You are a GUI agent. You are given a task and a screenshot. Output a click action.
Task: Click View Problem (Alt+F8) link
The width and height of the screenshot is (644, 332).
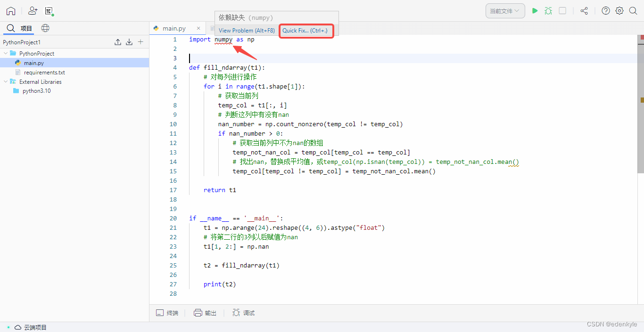[x=247, y=30]
